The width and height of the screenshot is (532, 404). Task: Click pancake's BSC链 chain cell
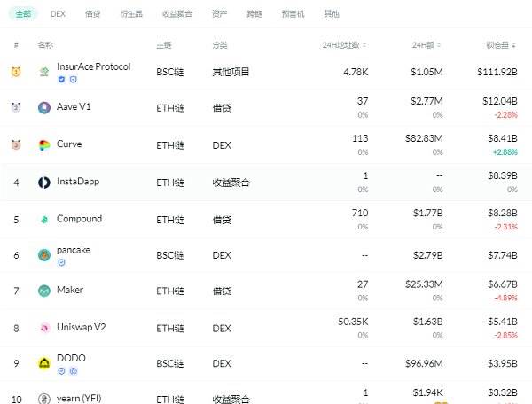(170, 255)
